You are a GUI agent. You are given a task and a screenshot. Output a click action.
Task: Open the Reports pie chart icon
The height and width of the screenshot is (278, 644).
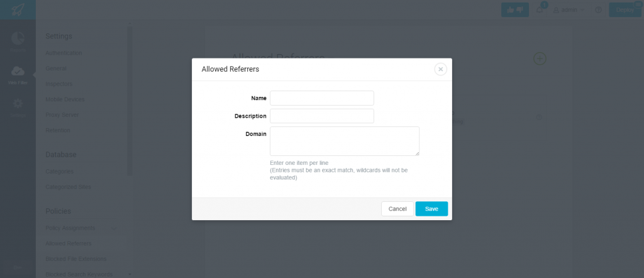(18, 38)
